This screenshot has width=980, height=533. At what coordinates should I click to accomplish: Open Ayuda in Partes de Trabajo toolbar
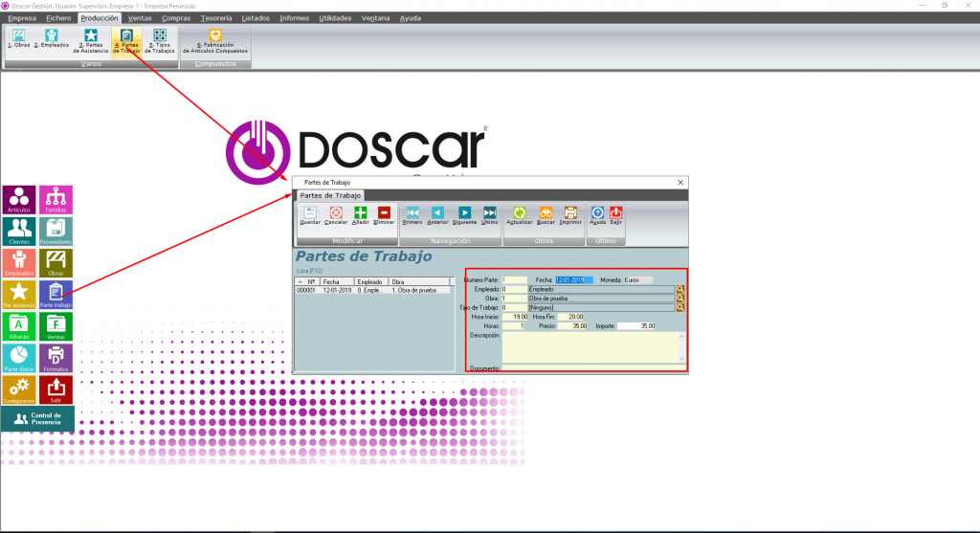click(597, 215)
